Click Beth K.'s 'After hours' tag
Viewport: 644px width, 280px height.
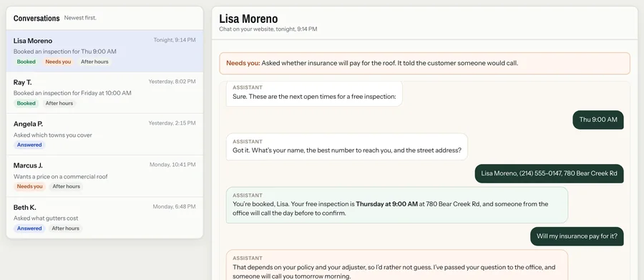pos(66,228)
